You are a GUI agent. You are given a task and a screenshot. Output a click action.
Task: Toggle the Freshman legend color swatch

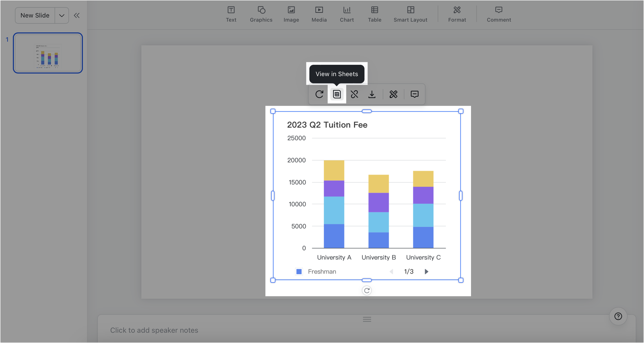[299, 272]
